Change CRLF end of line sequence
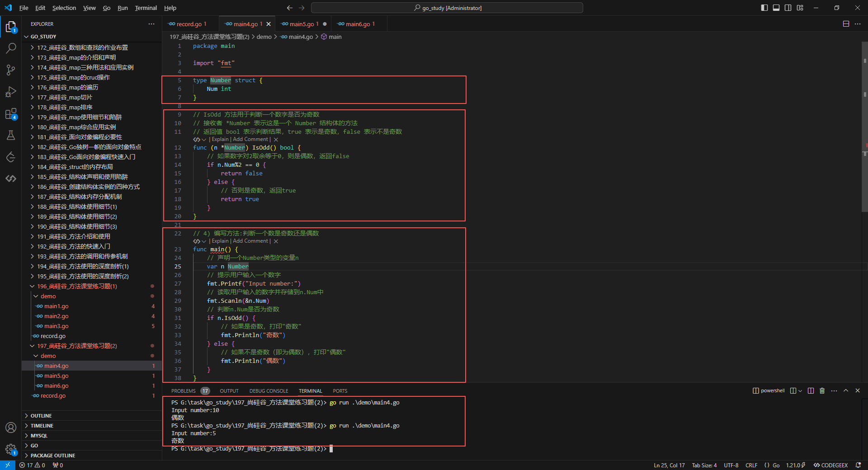The image size is (868, 470). tap(751, 465)
